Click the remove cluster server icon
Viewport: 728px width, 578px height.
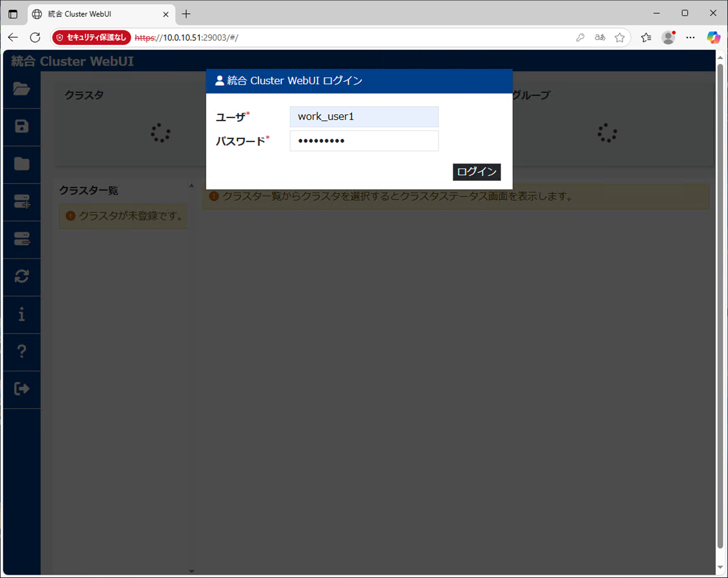coord(22,239)
